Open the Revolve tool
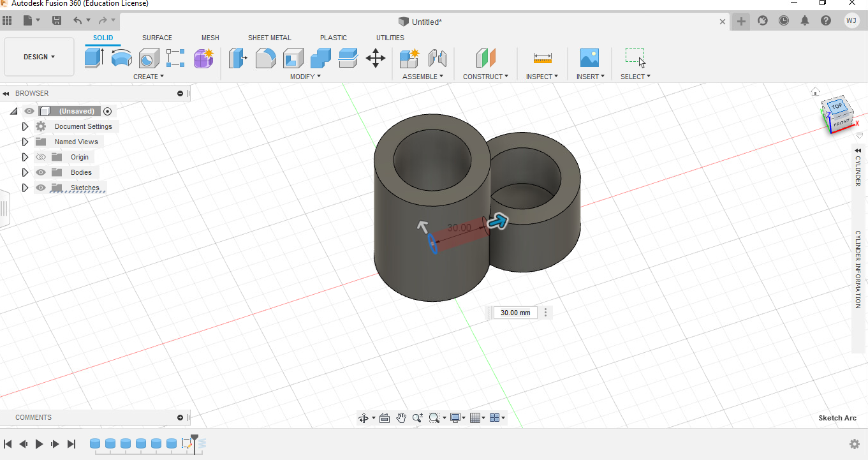868x460 pixels. [x=121, y=58]
